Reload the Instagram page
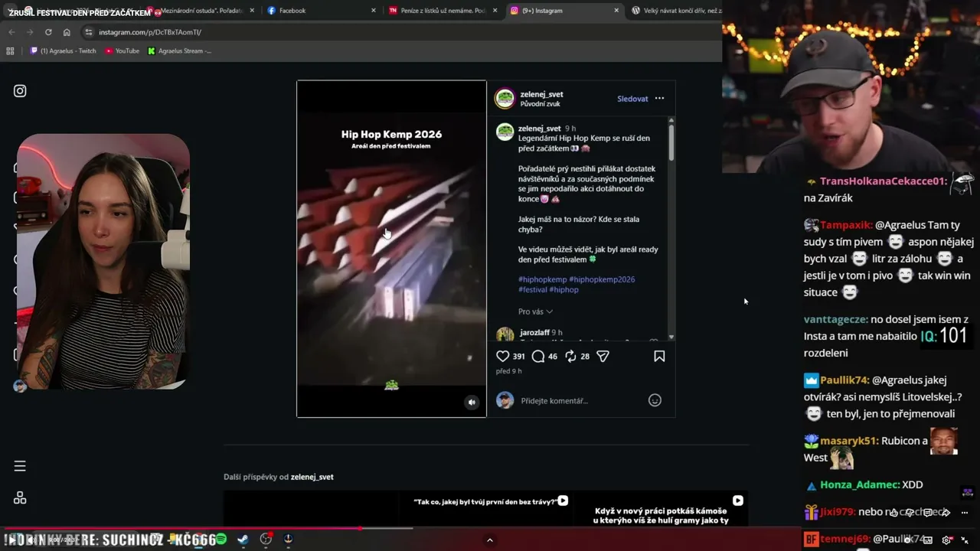980x551 pixels. tap(48, 32)
